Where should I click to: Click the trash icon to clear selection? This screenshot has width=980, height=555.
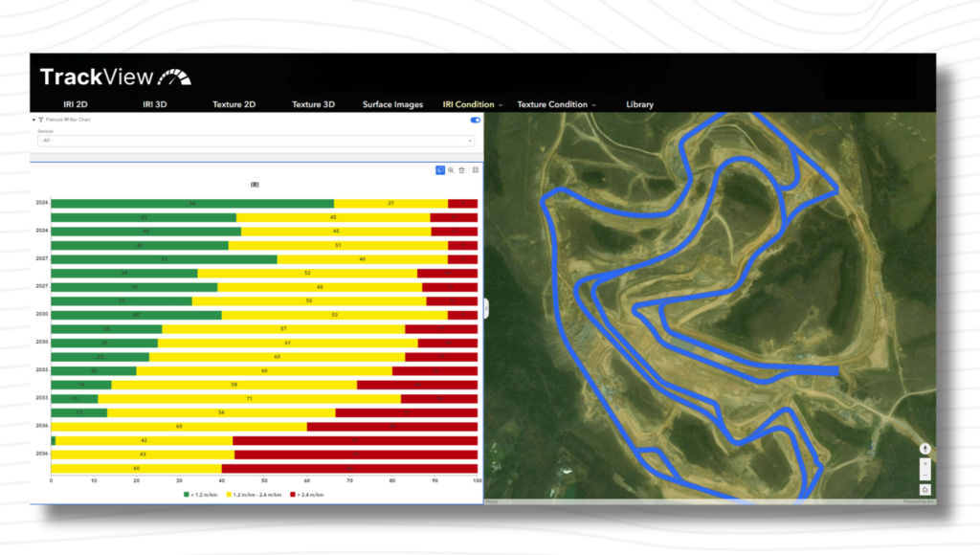coord(462,169)
